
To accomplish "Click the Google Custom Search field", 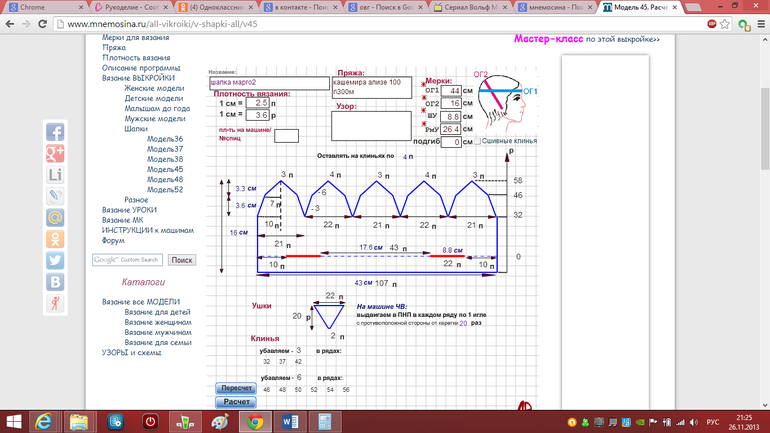I will (128, 260).
